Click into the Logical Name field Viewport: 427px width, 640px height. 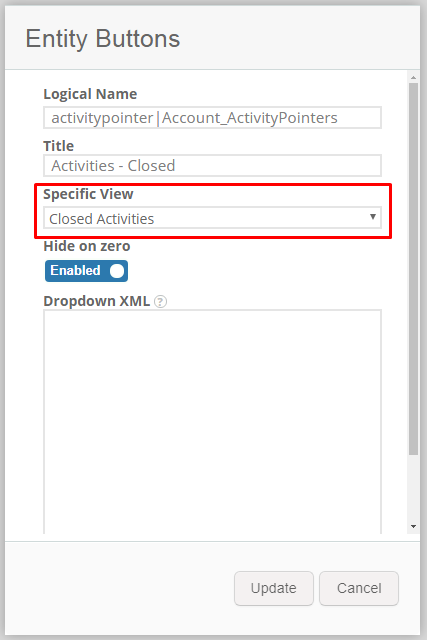(212, 118)
